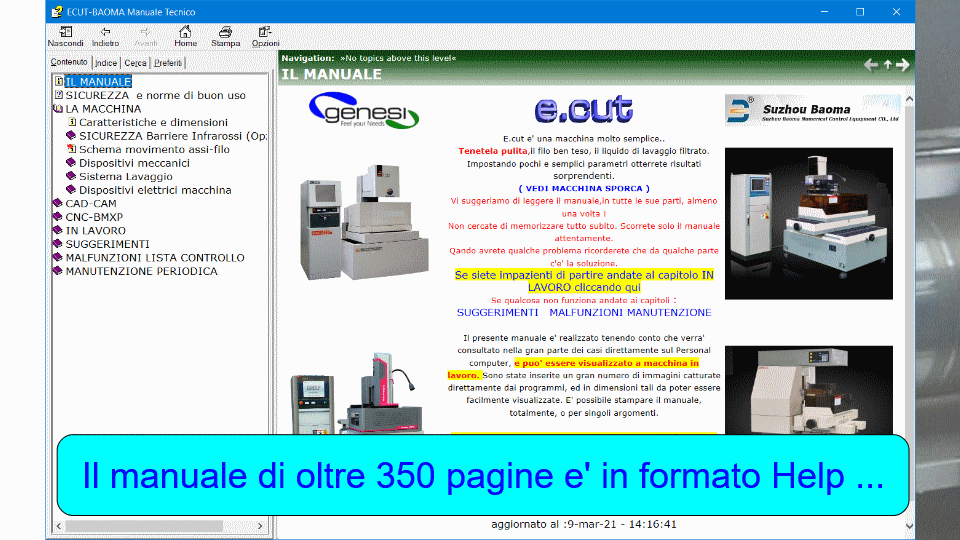The height and width of the screenshot is (540, 960).
Task: Click the tree pane scroll left arrow
Action: 59,526
